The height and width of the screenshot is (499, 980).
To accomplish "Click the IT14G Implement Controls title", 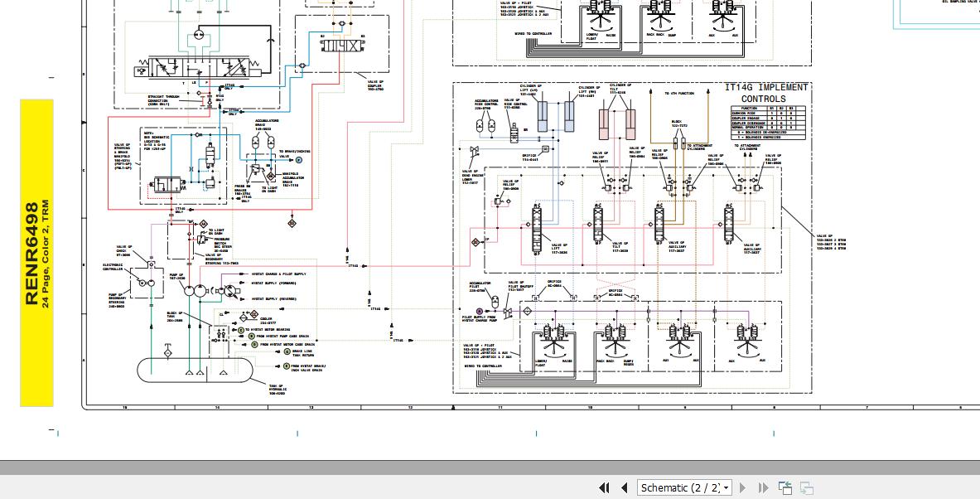I will tap(765, 93).
